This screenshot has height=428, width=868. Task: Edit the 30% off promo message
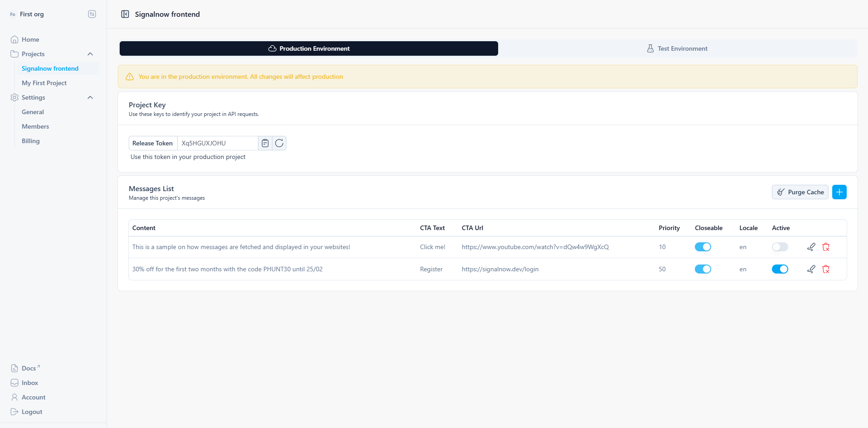click(811, 269)
